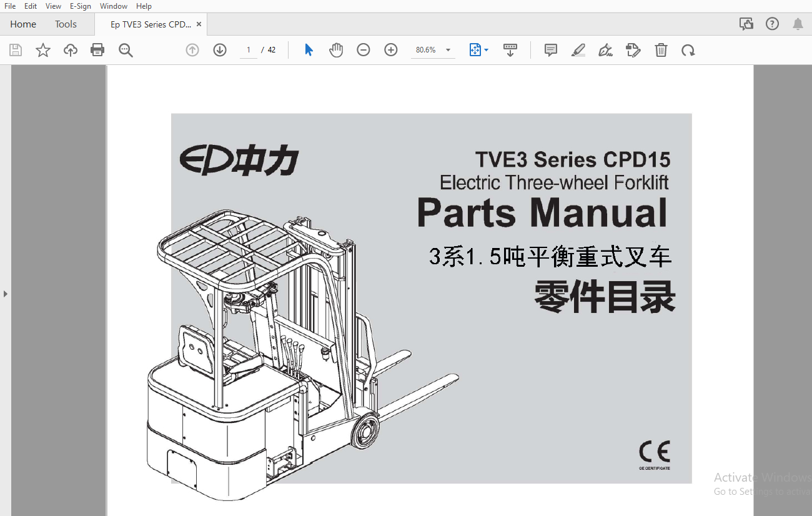Open the View menu
This screenshot has height=516, width=812.
point(54,6)
